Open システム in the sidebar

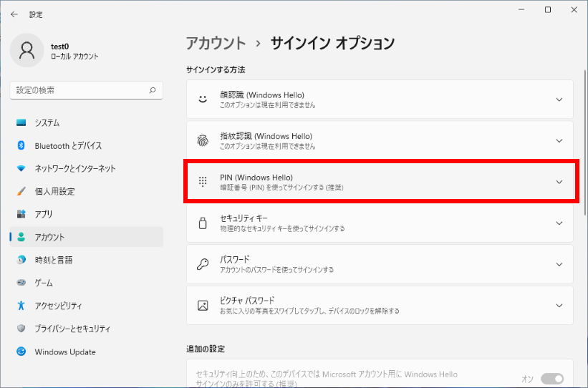(47, 122)
